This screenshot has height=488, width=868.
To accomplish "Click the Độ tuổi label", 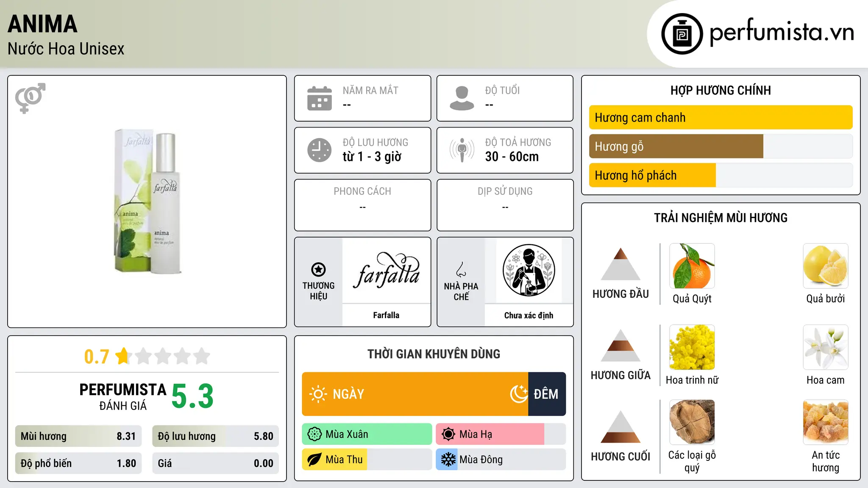I will (502, 90).
